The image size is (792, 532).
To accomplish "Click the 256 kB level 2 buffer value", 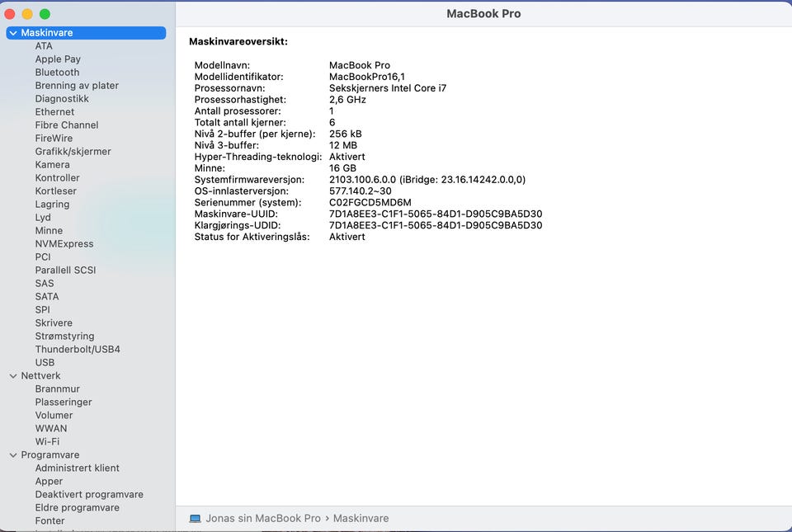I will tap(346, 134).
